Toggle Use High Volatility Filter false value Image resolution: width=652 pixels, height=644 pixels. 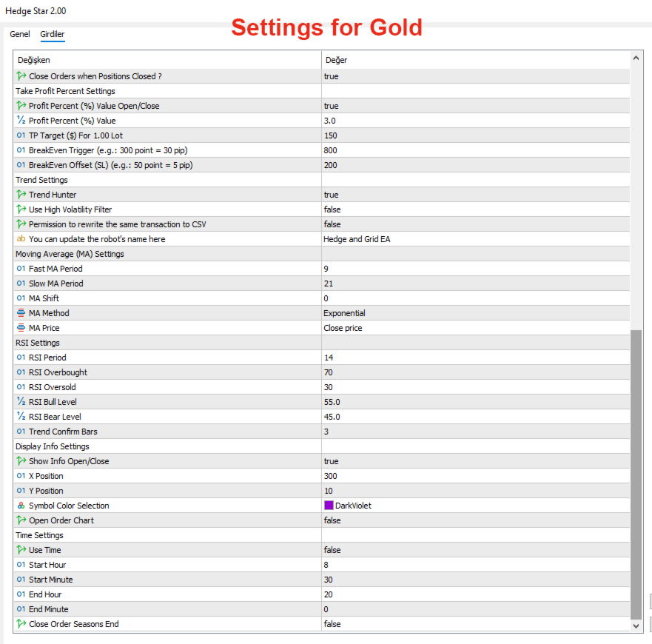click(x=332, y=209)
